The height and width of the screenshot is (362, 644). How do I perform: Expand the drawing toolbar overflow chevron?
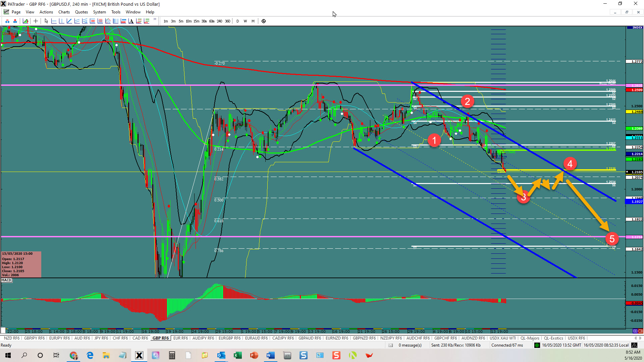[155, 19]
